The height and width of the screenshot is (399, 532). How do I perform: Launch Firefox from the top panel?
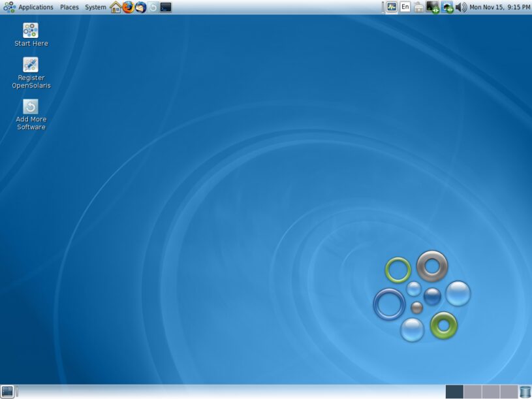pyautogui.click(x=128, y=7)
